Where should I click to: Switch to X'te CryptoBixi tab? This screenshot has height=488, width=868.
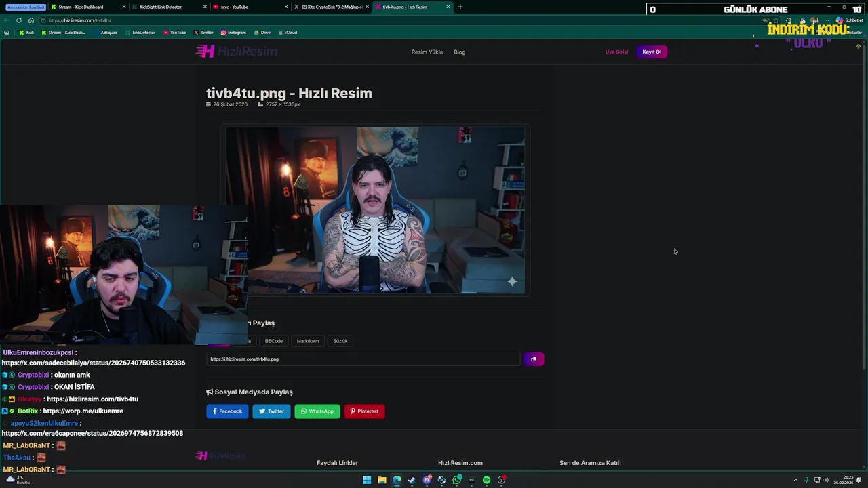point(332,7)
